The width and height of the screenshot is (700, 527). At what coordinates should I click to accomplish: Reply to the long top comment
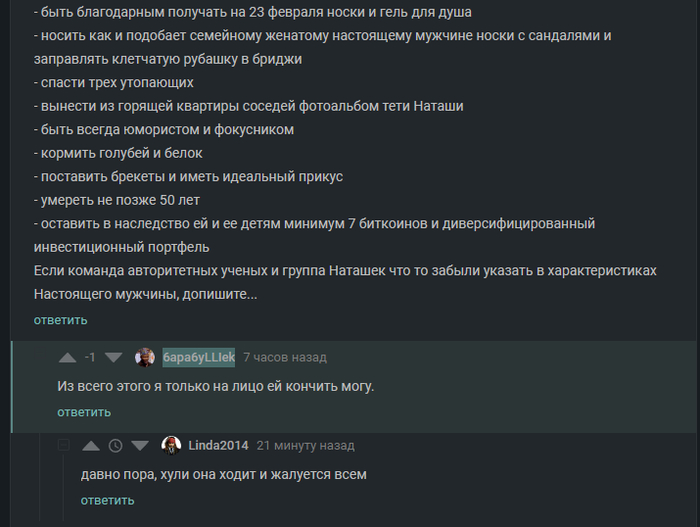point(60,320)
